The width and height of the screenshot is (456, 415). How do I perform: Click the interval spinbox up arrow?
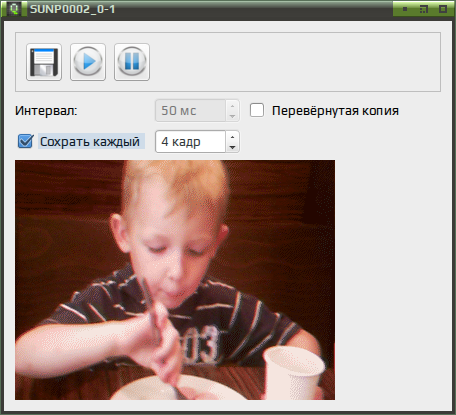[233, 106]
